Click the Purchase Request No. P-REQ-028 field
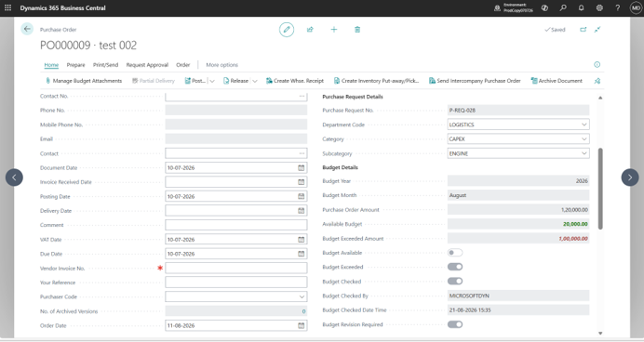This screenshot has width=644, height=342. pyautogui.click(x=518, y=111)
